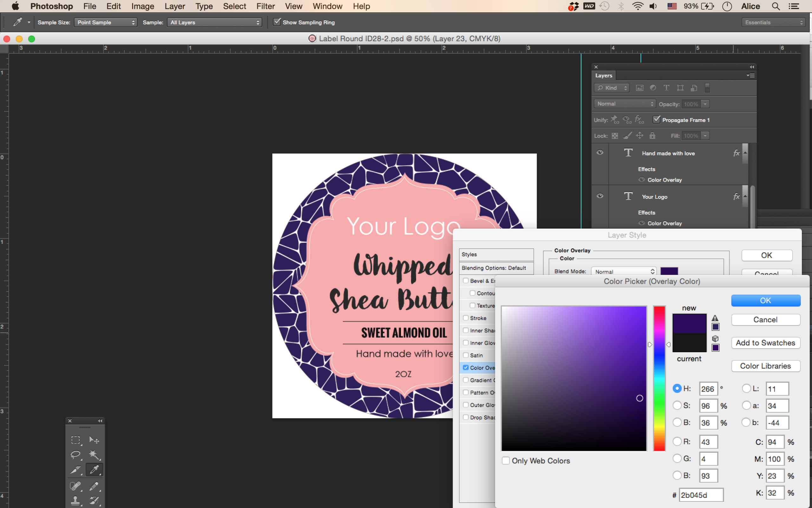
Task: Select the Move tool
Action: 94,440
